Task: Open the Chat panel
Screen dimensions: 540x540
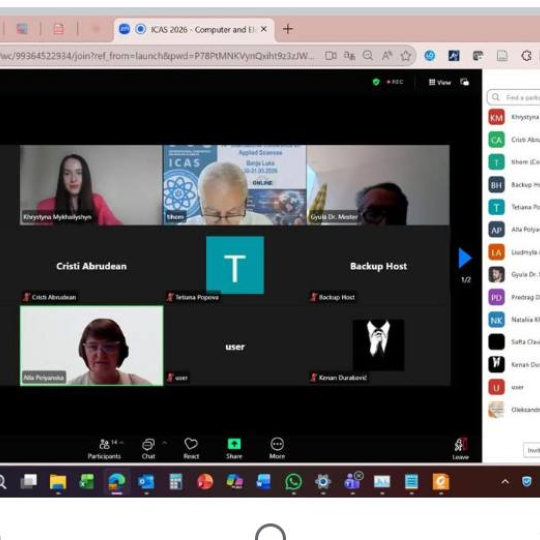Action: coord(148,449)
